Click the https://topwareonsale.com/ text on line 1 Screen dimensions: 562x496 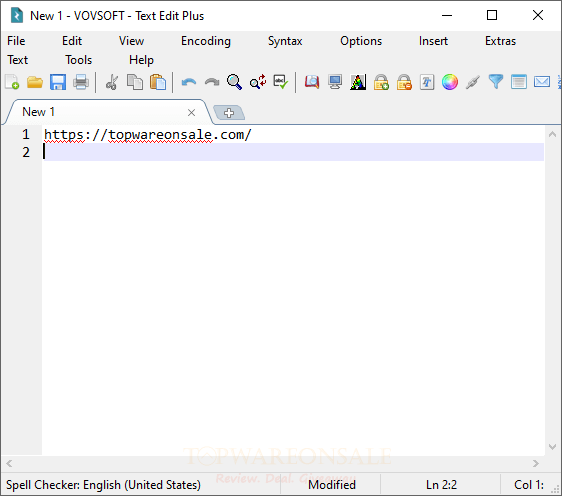pyautogui.click(x=148, y=135)
